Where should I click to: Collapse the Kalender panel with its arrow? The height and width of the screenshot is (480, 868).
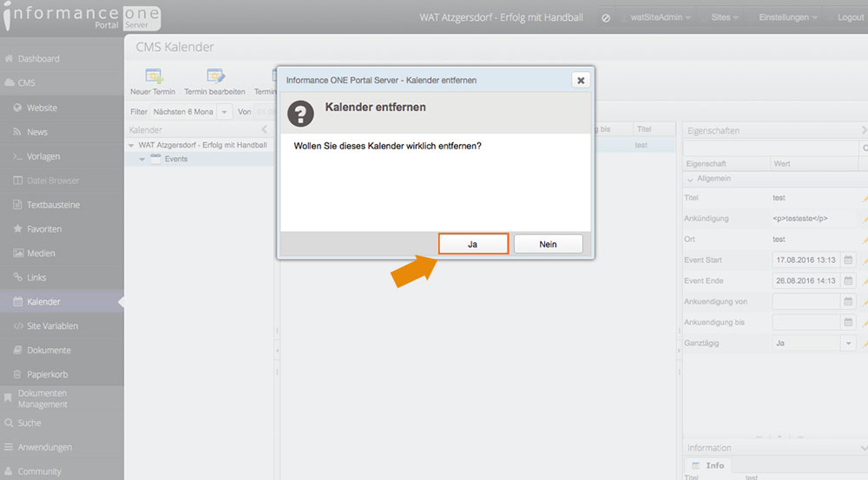[265, 129]
